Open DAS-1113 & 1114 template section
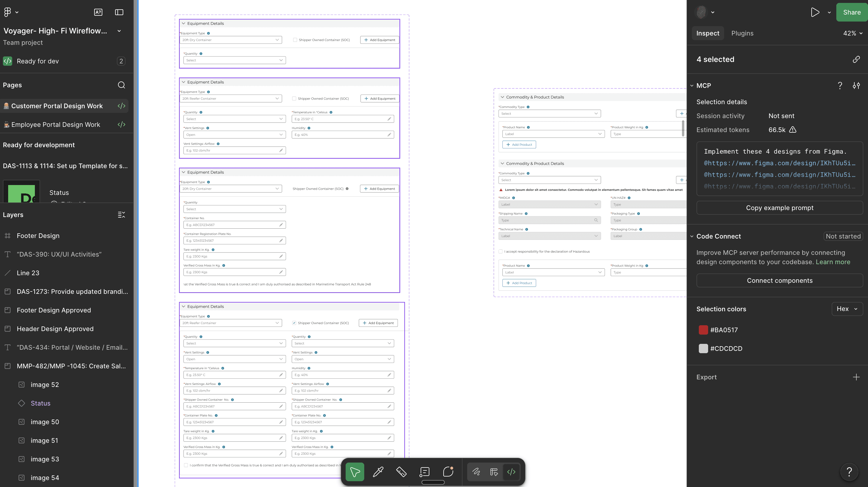Viewport: 868px width, 487px height. [65, 166]
